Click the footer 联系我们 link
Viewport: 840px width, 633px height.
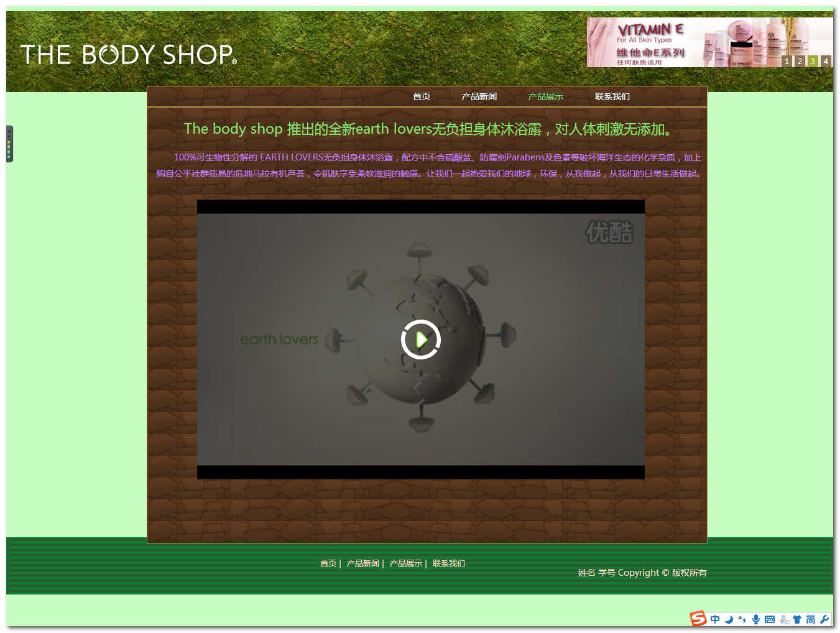[x=449, y=563]
